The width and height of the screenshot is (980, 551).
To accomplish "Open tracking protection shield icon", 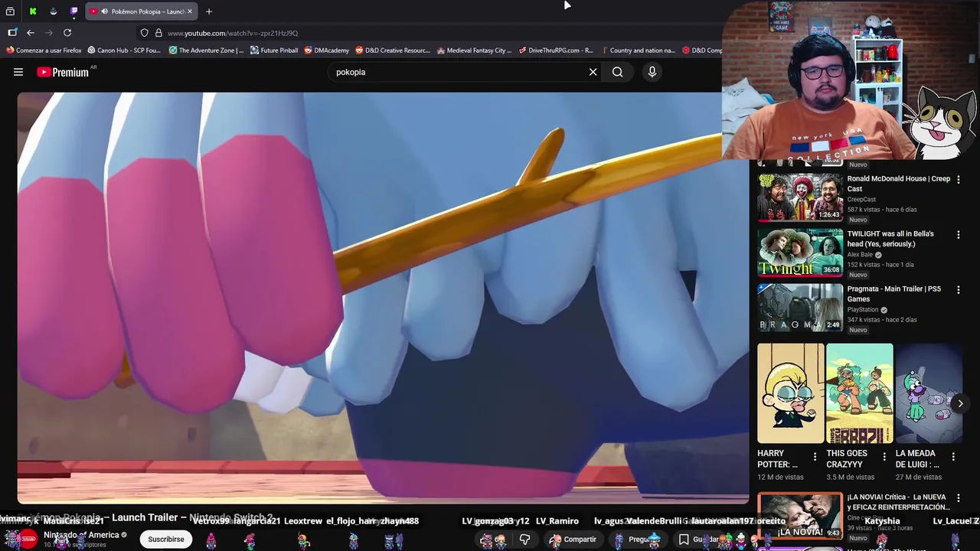I will click(144, 33).
